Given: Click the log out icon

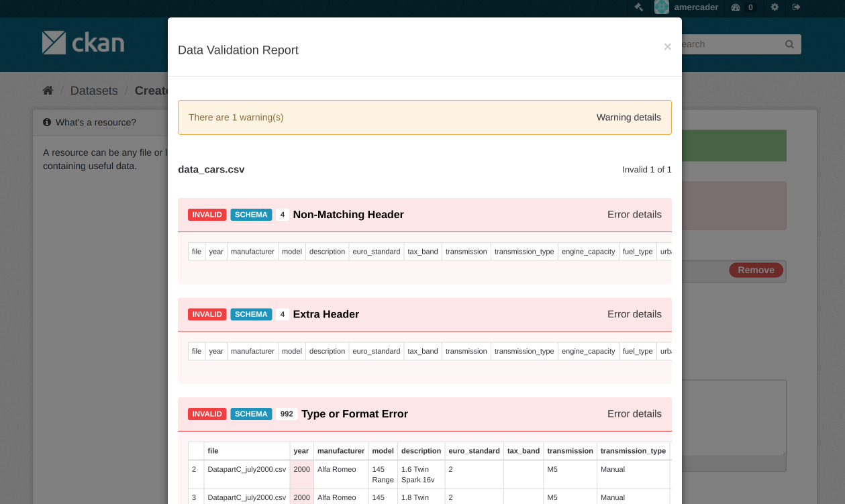Looking at the screenshot, I should (796, 7).
